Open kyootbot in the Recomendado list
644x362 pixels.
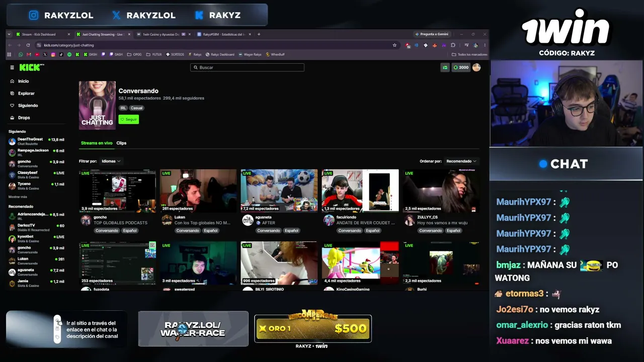(x=36, y=239)
